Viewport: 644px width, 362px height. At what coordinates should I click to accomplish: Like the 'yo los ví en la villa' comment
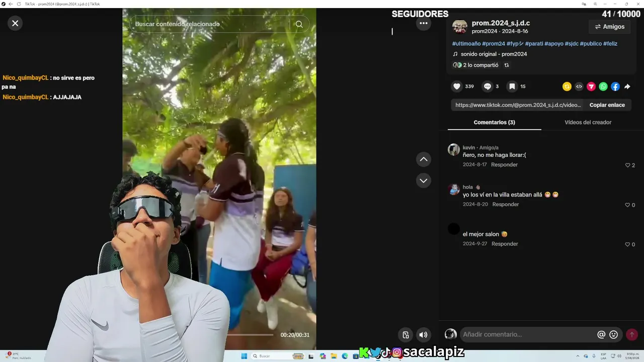click(627, 205)
